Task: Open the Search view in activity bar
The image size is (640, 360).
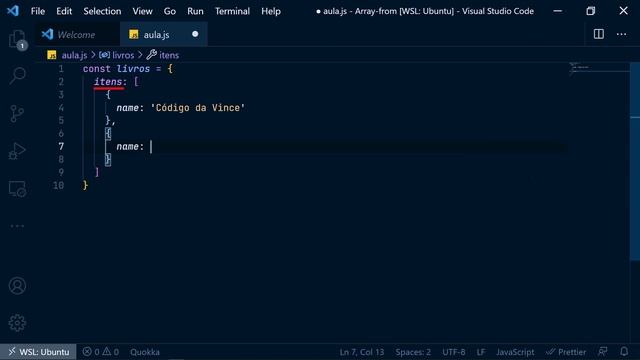Action: pyautogui.click(x=17, y=76)
